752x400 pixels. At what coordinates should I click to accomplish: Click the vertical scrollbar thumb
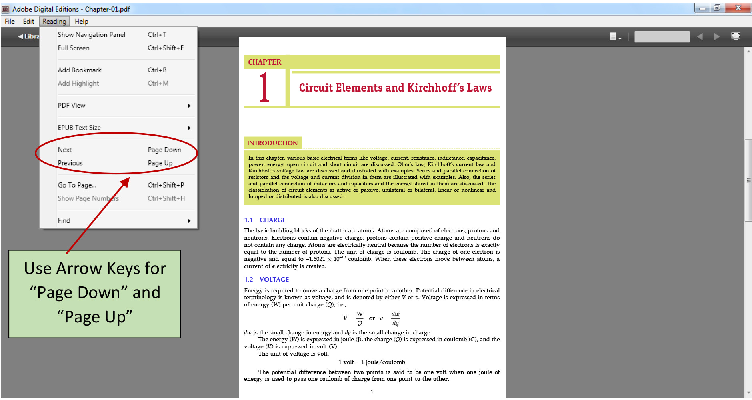(x=748, y=180)
